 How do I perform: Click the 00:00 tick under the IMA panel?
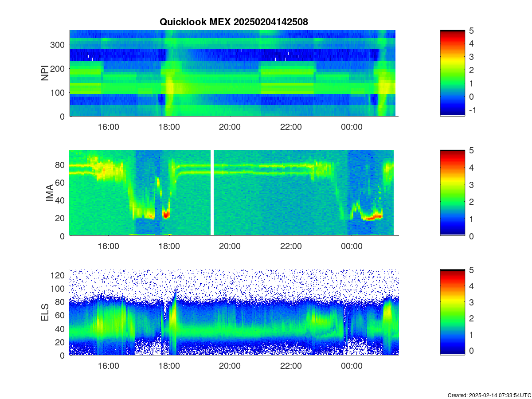pos(352,246)
